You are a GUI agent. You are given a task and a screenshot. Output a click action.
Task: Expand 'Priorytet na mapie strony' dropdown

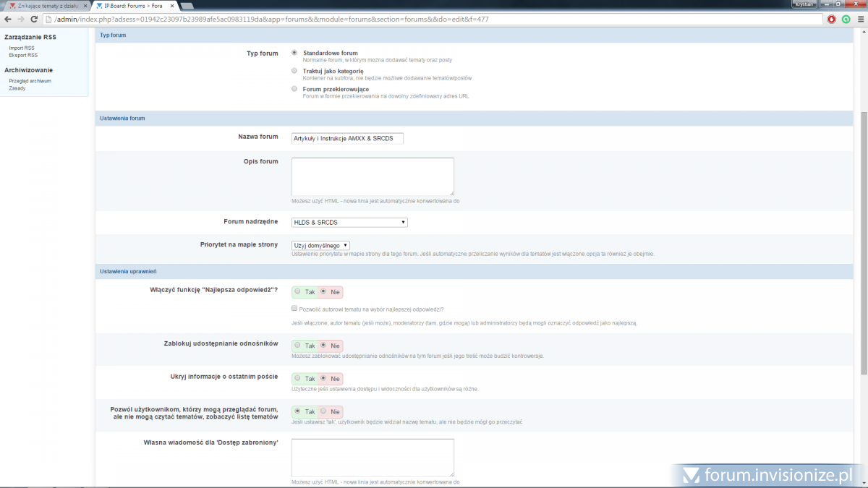click(x=320, y=245)
